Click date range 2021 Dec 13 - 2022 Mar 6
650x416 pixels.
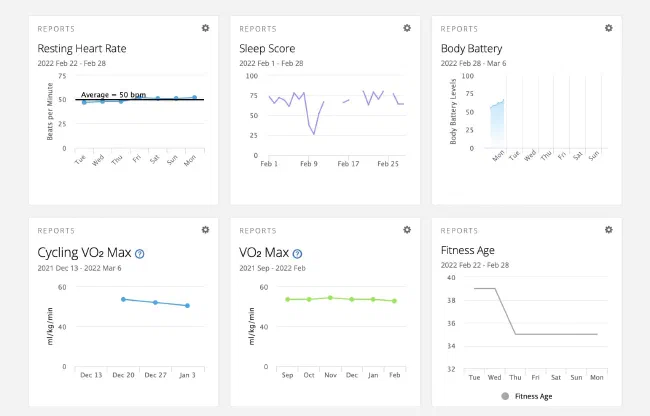click(80, 268)
